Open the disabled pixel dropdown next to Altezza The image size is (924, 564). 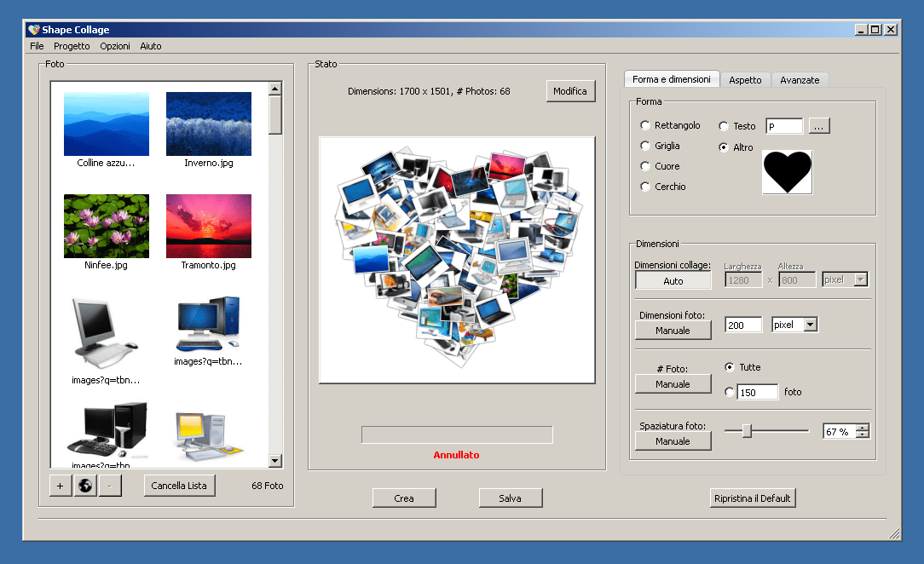pos(843,279)
